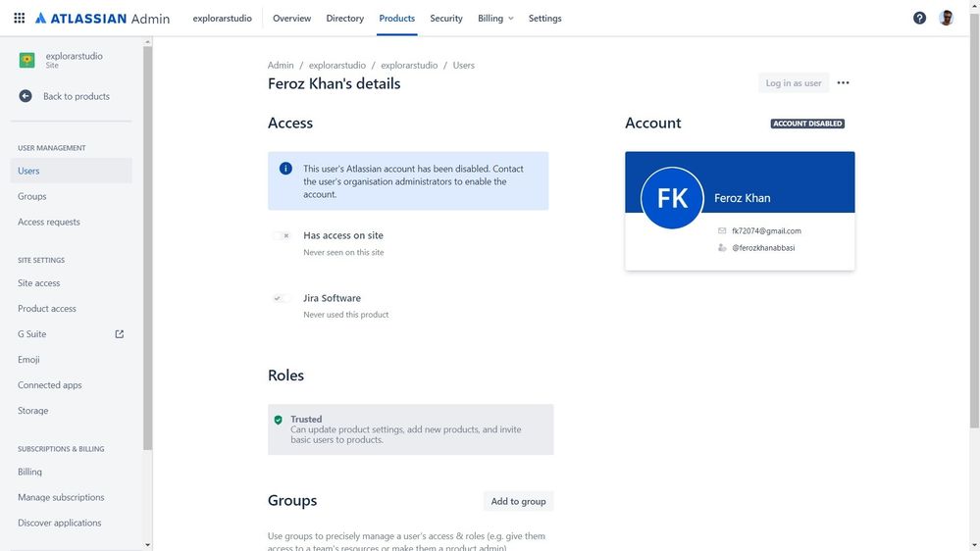Screen dimensions: 980x551
Task: Click the Trusted role card
Action: click(x=411, y=429)
